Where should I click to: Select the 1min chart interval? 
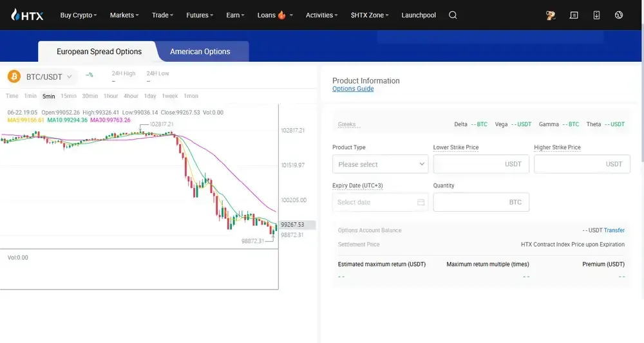coord(30,96)
